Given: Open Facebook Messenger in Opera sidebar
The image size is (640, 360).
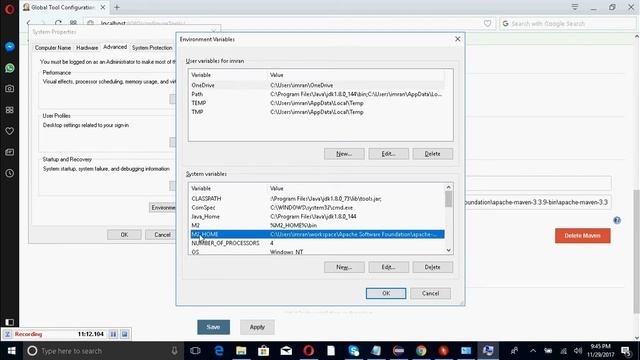Looking at the screenshot, I should [x=9, y=47].
